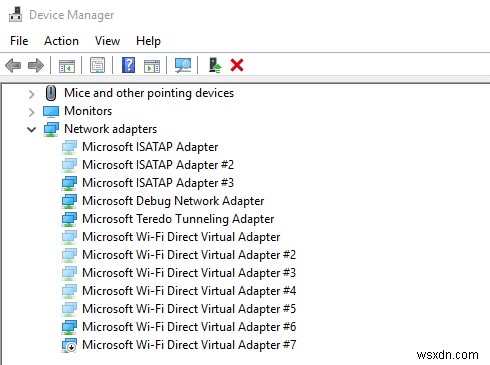
Task: Select Microsoft Wi-Fi Direct Virtual Adapter #3
Action: tap(189, 273)
